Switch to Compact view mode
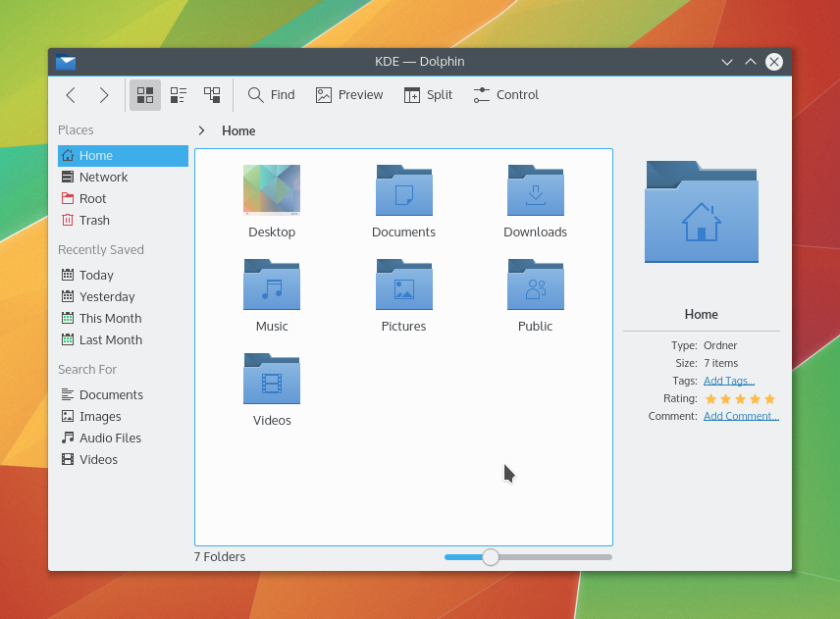 tap(179, 95)
